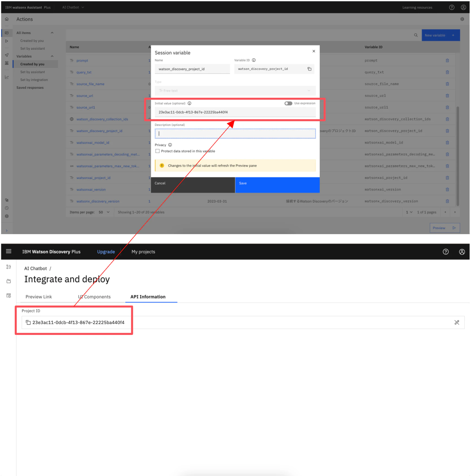Image resolution: width=471 pixels, height=476 pixels.
Task: Switch to the UI Components tab
Action: 94,297
